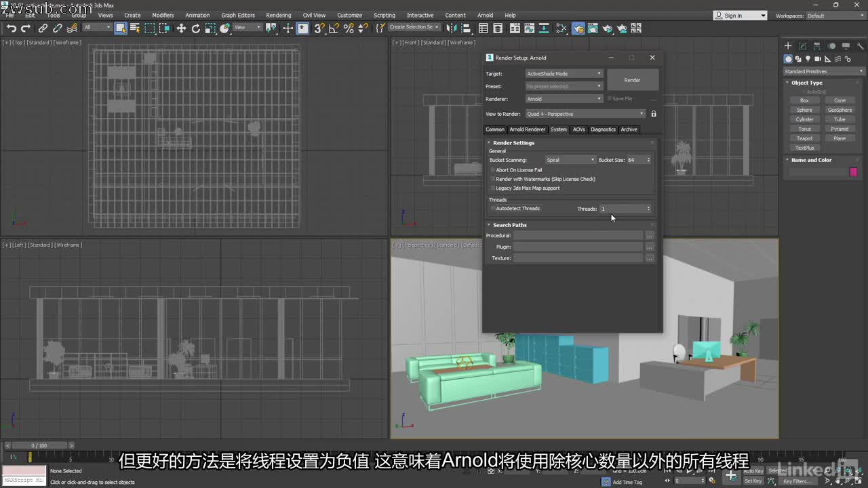Open the Bucket Scanning Spiral dropdown
868x488 pixels.
pos(570,160)
